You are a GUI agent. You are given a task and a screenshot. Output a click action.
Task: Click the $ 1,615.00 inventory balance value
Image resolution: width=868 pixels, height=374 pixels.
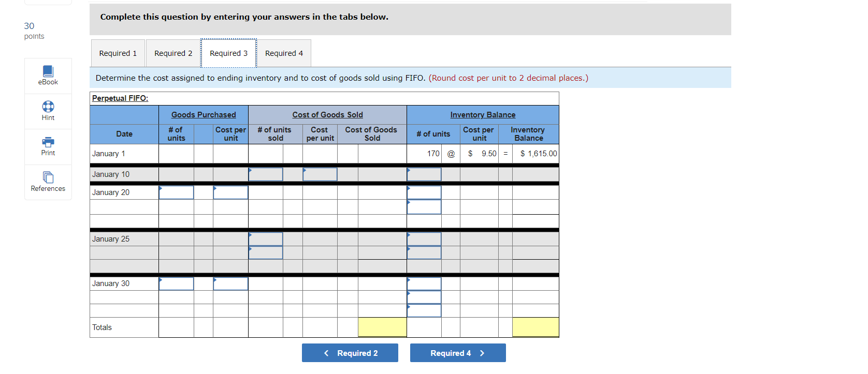[539, 154]
